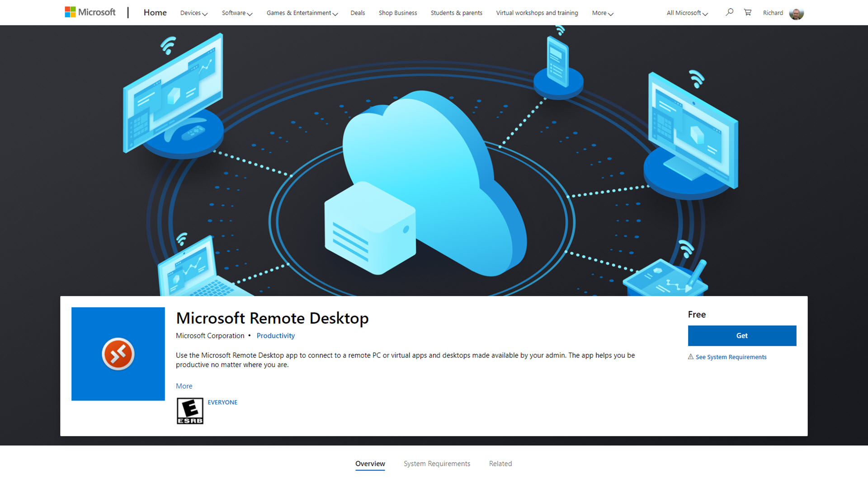Screen dimensions: 868x488
Task: Select the System Requirements tab
Action: point(438,463)
